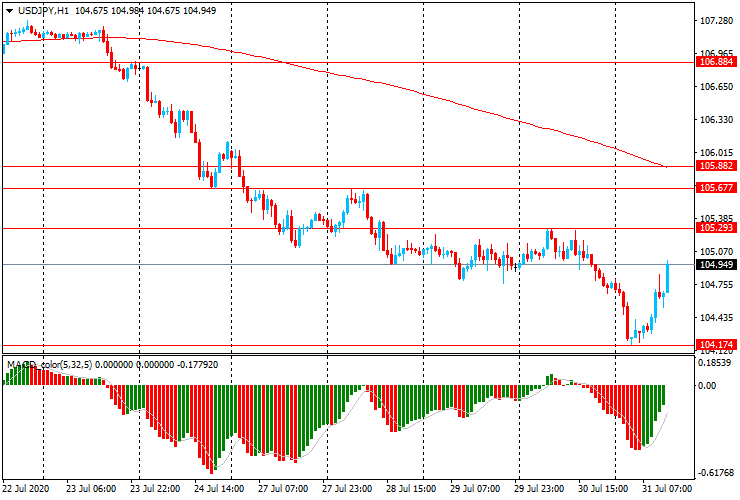Click the 104.435 price scale value
The width and height of the screenshot is (740, 500).
716,318
